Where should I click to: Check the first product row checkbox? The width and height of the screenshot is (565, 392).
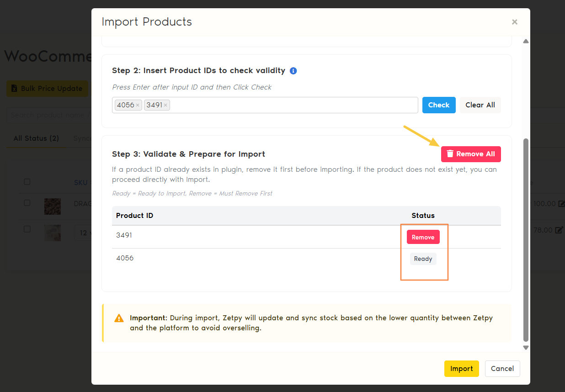pyautogui.click(x=27, y=203)
